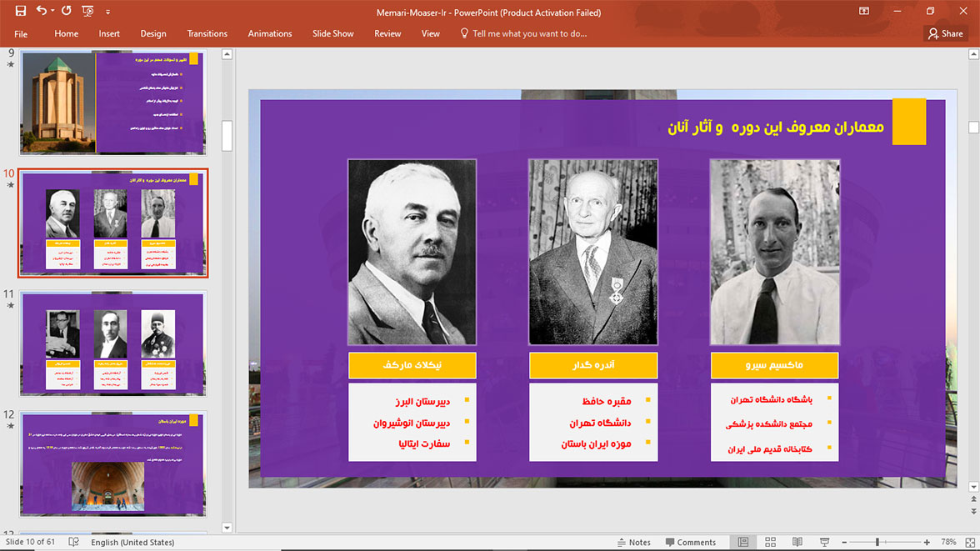980x551 pixels.
Task: Open Ribbon Display Options
Action: pyautogui.click(x=864, y=12)
